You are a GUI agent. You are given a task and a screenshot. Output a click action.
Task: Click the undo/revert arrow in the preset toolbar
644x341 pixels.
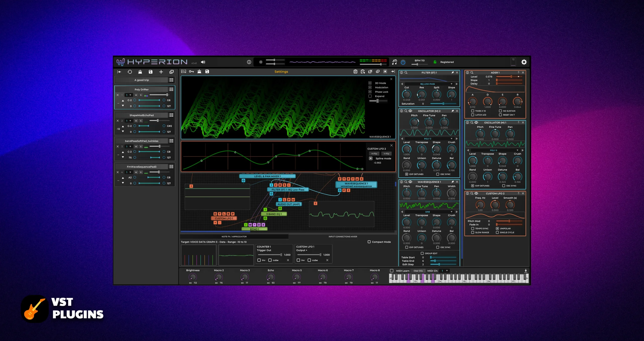[130, 72]
